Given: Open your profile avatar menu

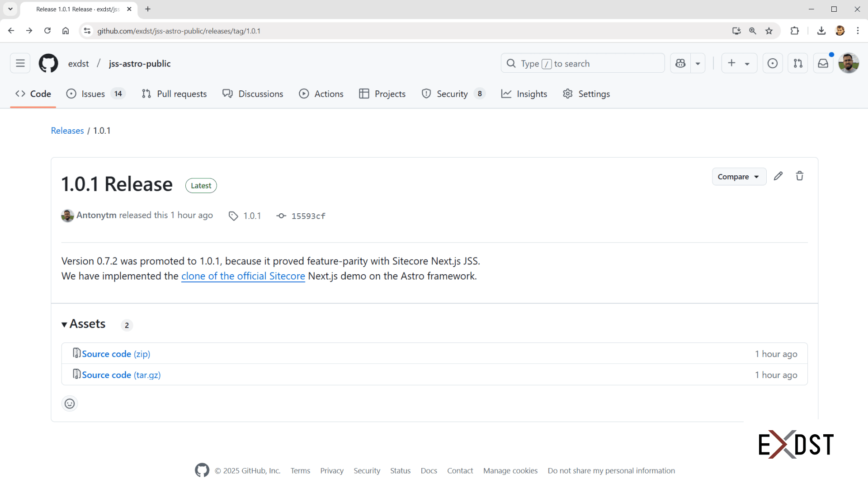Looking at the screenshot, I should click(x=849, y=63).
